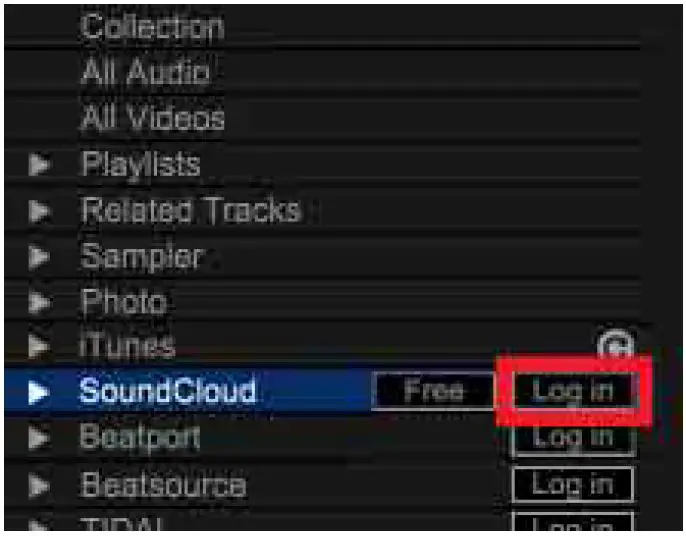Expand the Beatport disclosure triangle
Screen dimensions: 686x536
point(39,437)
